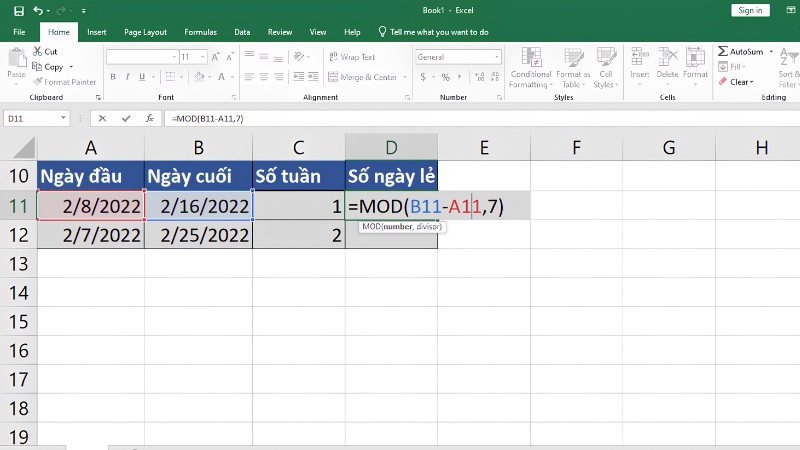Click the Insert Function fx icon
The image size is (800, 450).
pos(149,118)
